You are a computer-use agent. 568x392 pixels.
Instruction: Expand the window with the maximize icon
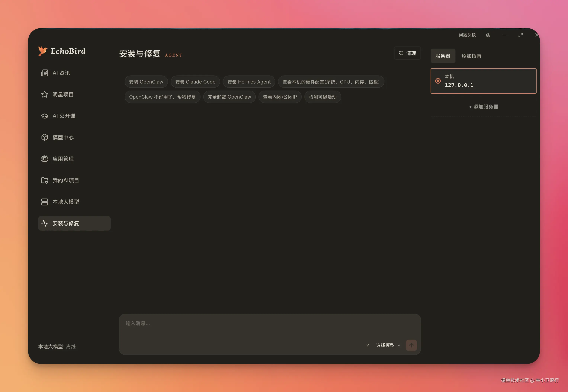tap(521, 35)
